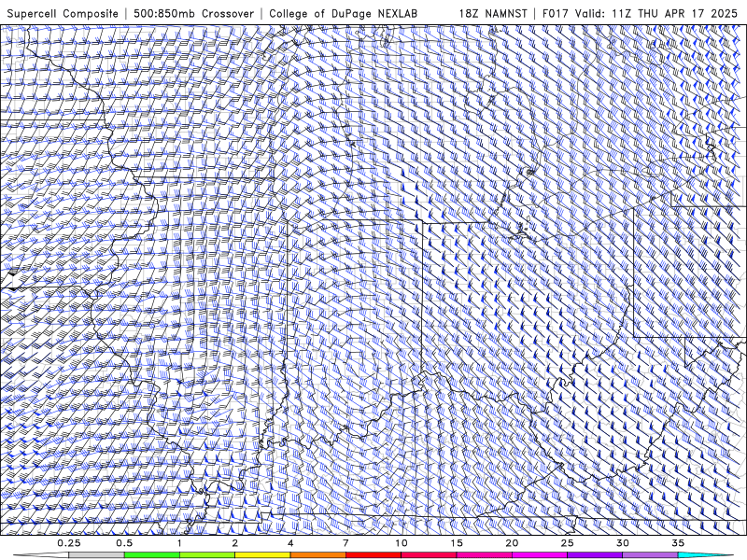Select the gray color bar segment after 0.25

pos(96,555)
